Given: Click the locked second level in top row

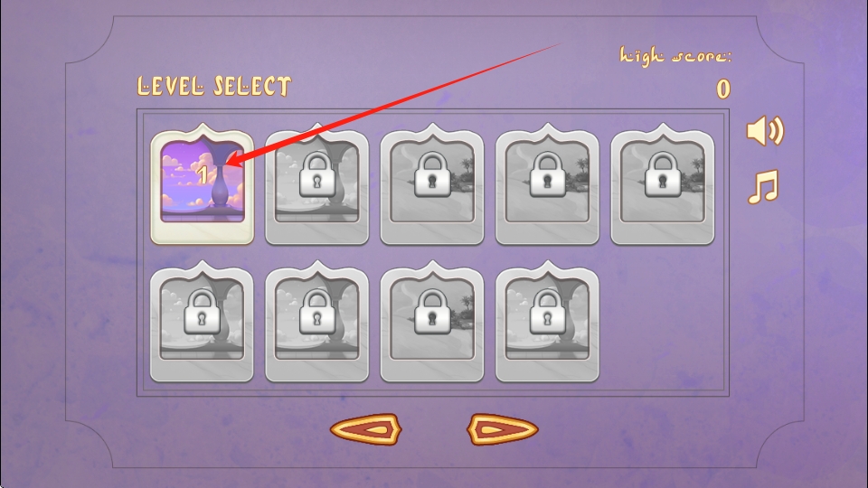Looking at the screenshot, I should 317,184.
